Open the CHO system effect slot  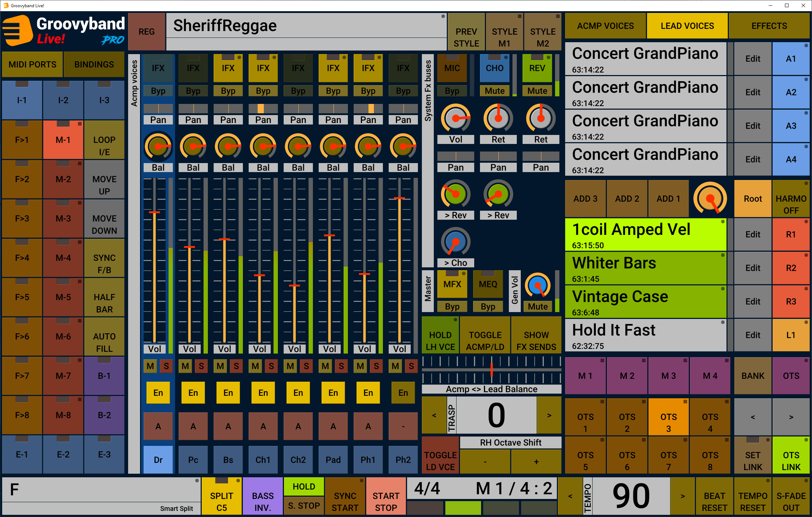tap(494, 68)
